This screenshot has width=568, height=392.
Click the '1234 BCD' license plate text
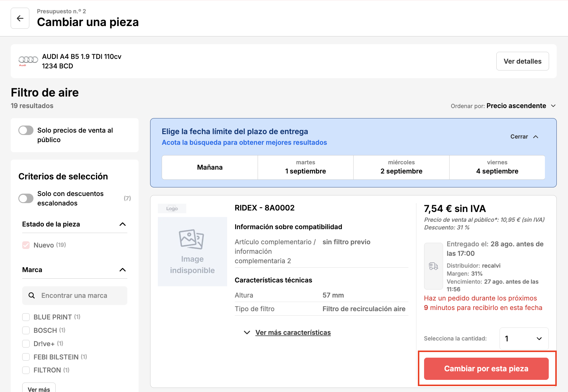pos(57,66)
